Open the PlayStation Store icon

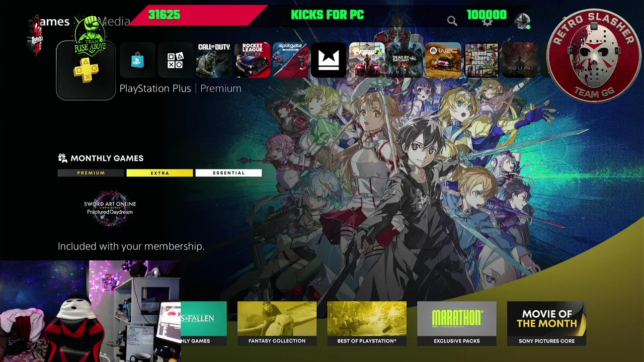[x=137, y=60]
